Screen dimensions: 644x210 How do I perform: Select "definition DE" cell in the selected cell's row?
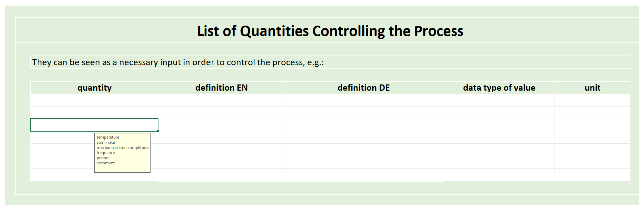tap(364, 125)
